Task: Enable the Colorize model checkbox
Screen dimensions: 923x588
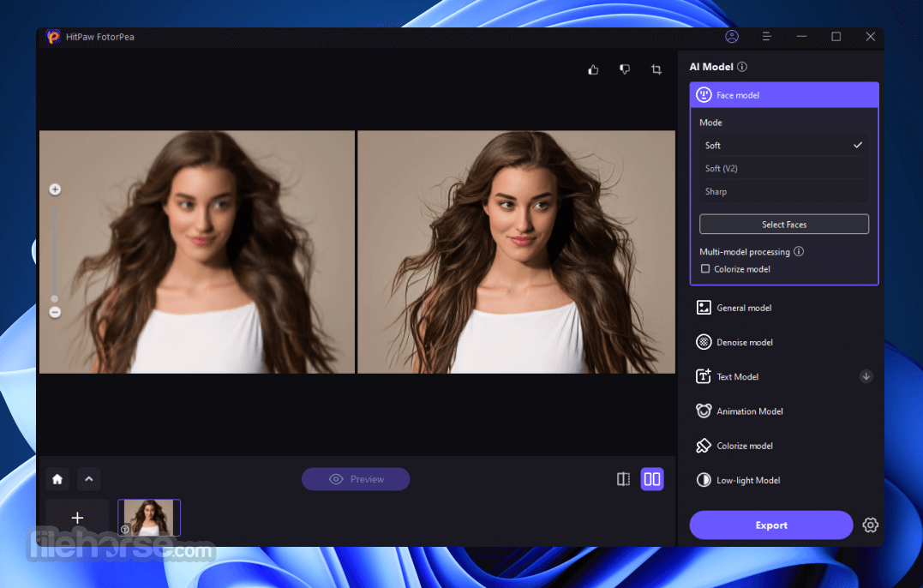Action: point(705,269)
